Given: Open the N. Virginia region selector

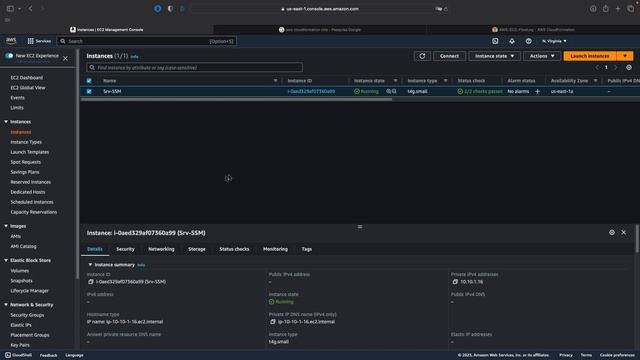Looking at the screenshot, I should pos(554,41).
